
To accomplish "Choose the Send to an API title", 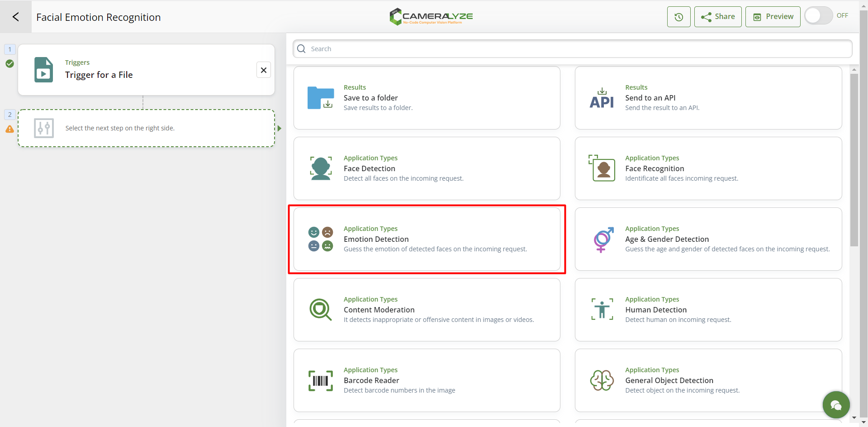I will pyautogui.click(x=650, y=98).
